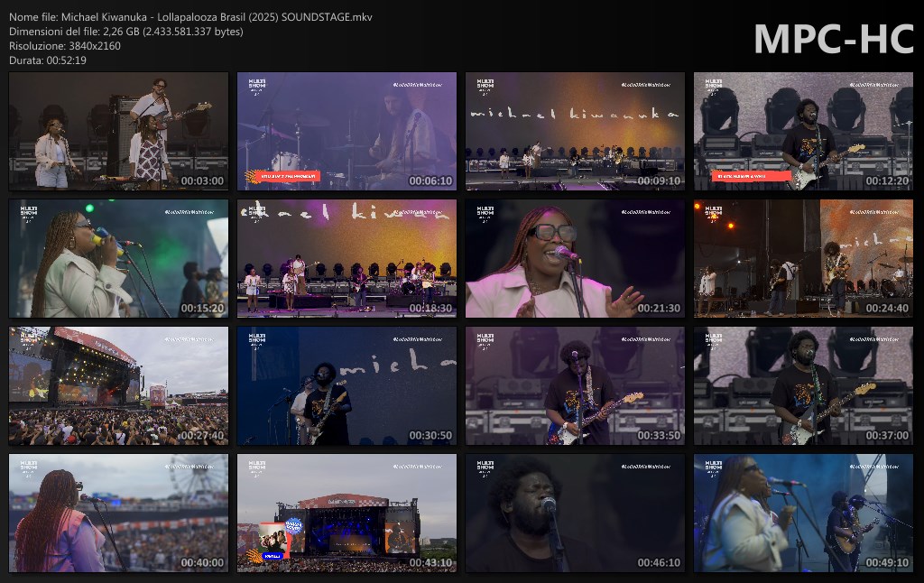Click the close-up singer thumbnail at 00:21:30
Image resolution: width=924 pixels, height=583 pixels.
(x=575, y=258)
